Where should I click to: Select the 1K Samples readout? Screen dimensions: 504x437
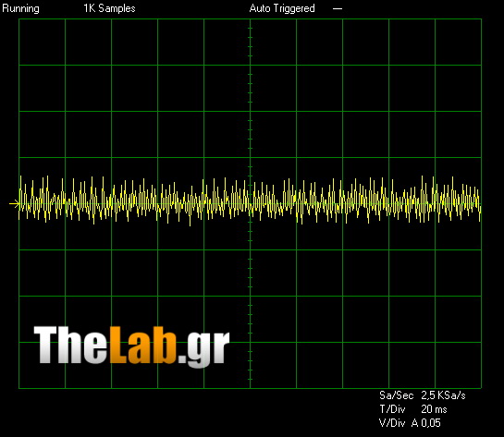pyautogui.click(x=109, y=8)
